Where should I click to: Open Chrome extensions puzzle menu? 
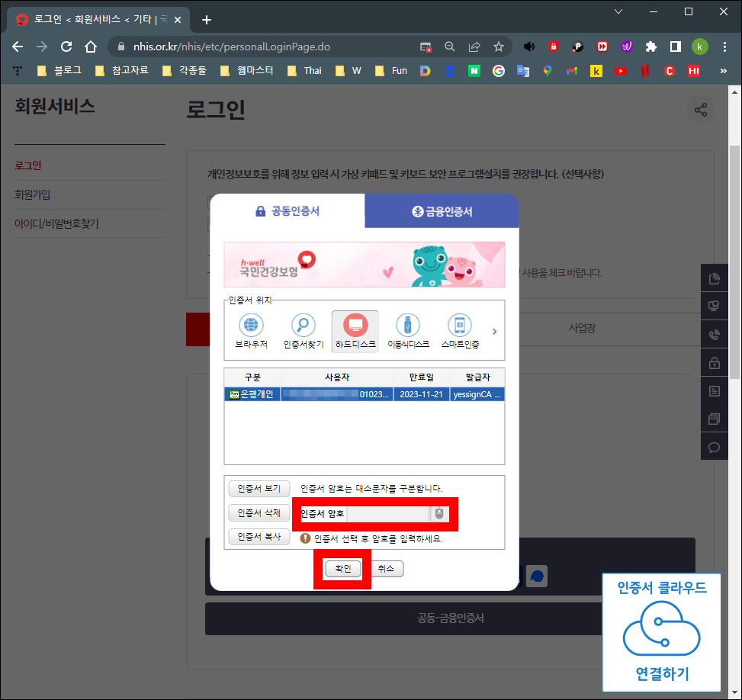click(650, 46)
